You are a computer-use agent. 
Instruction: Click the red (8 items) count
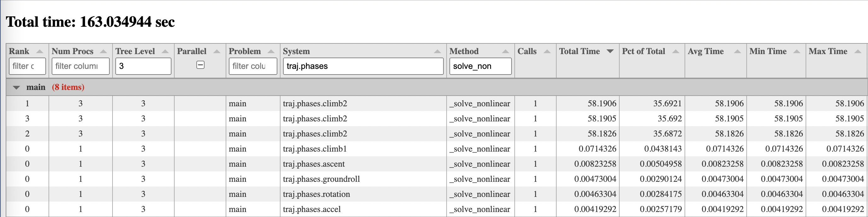(68, 87)
